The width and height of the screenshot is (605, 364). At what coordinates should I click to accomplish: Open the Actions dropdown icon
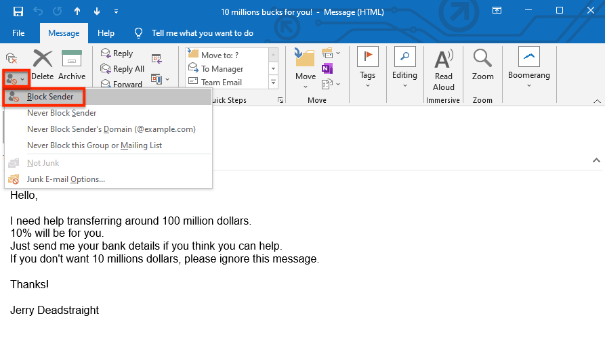[x=331, y=84]
